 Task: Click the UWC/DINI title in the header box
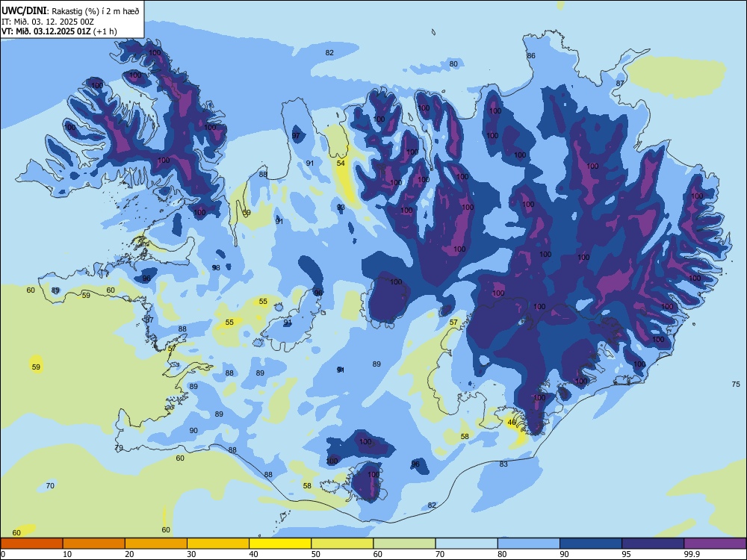tap(24, 10)
